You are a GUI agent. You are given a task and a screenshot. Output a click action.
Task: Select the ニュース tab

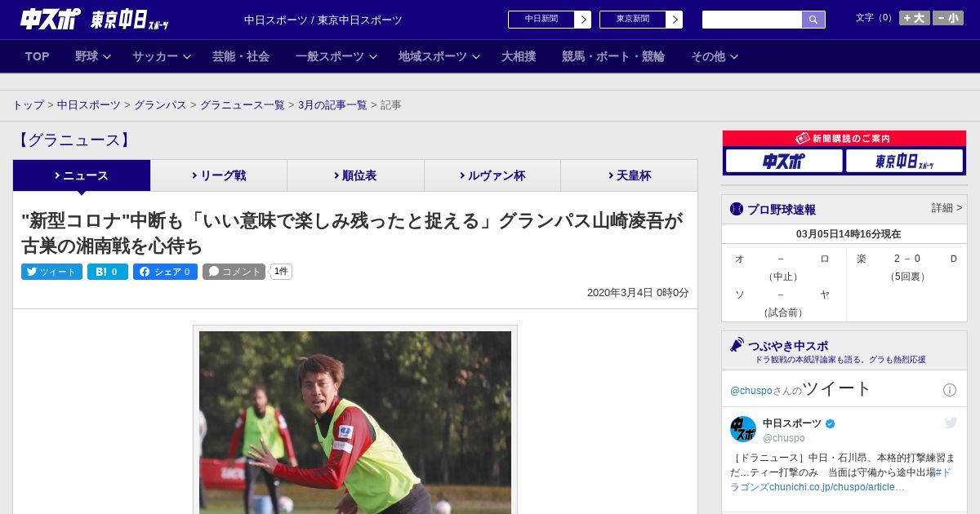(82, 175)
